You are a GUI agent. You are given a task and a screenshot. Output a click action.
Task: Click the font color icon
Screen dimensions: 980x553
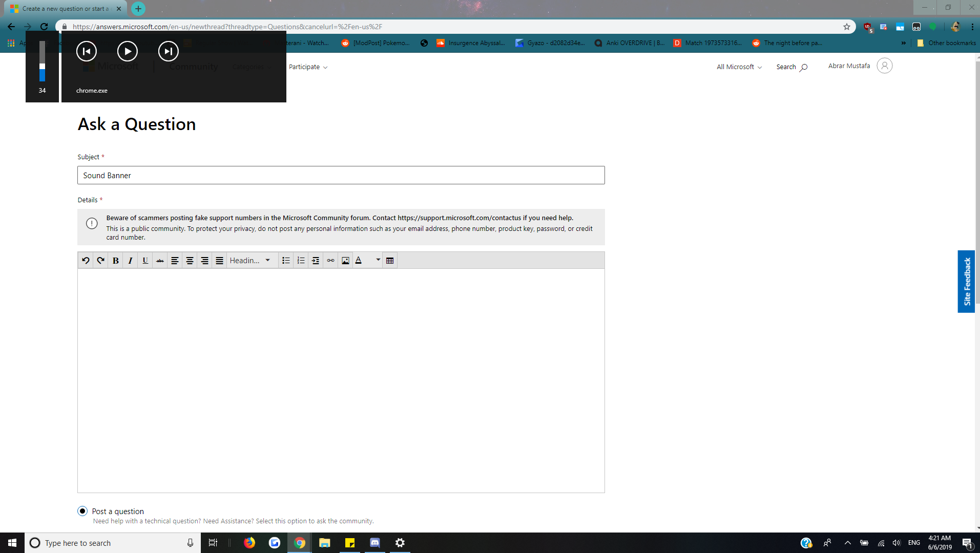click(x=359, y=260)
